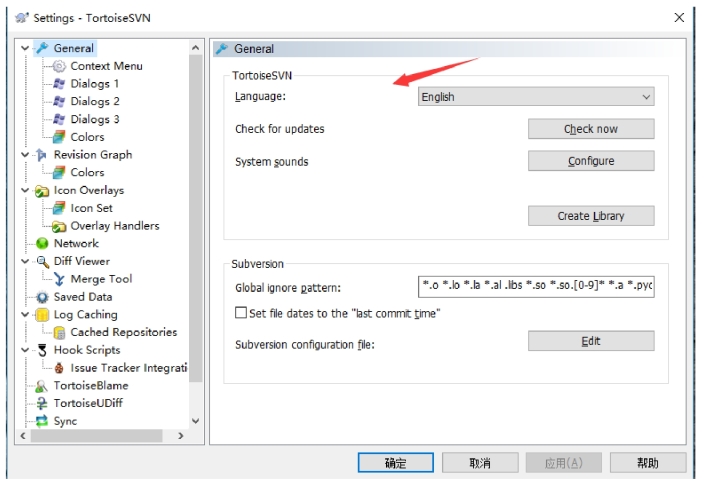Click the tree's horizontal scrollbar right arrow
The width and height of the screenshot is (708, 489).
point(181,436)
